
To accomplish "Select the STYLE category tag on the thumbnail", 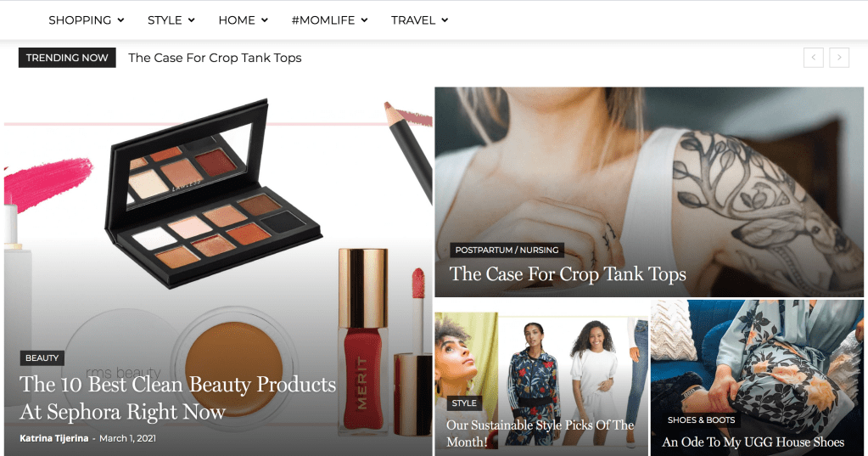I will click(464, 403).
